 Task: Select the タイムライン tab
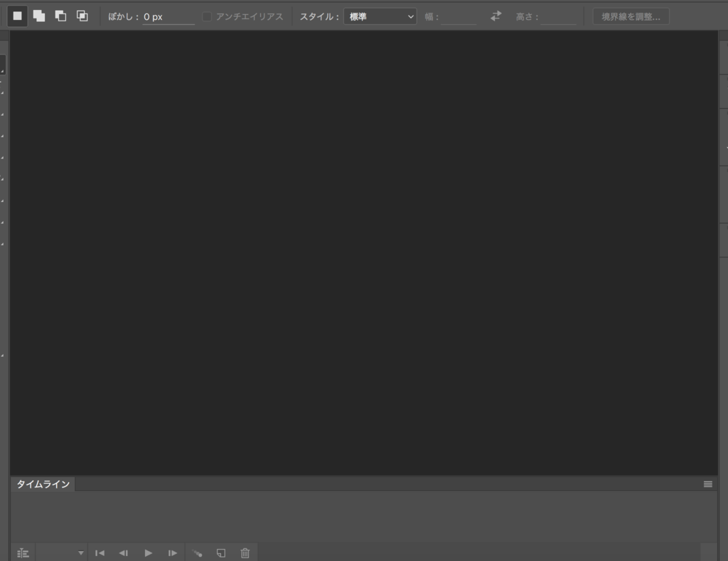pyautogui.click(x=43, y=484)
